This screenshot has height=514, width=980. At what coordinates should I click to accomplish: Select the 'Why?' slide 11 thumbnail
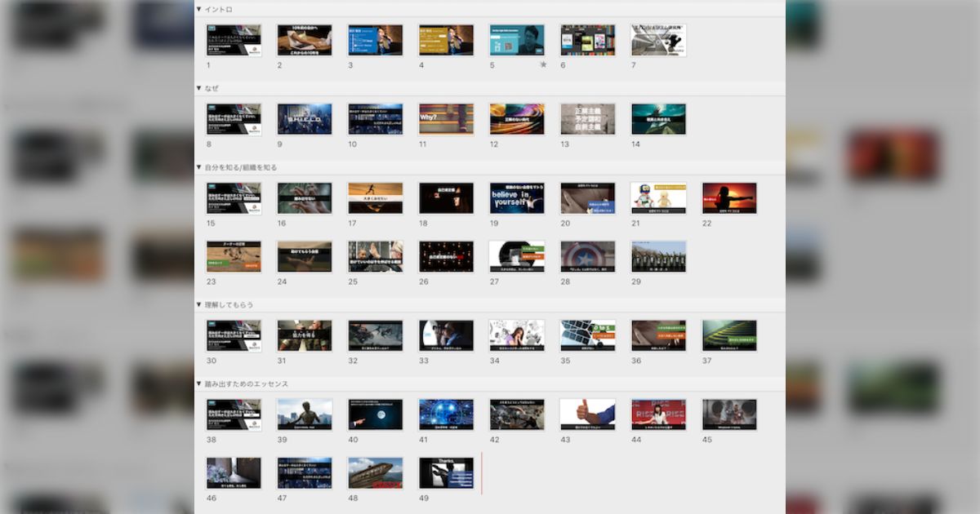[x=446, y=119]
